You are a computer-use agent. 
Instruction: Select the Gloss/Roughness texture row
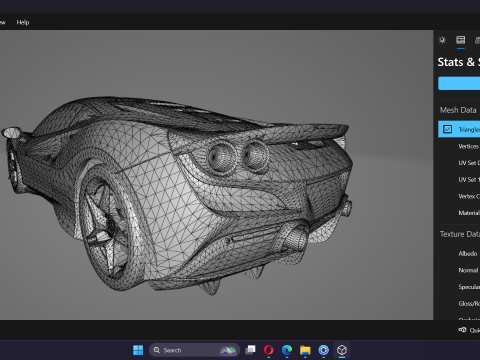coord(459,304)
